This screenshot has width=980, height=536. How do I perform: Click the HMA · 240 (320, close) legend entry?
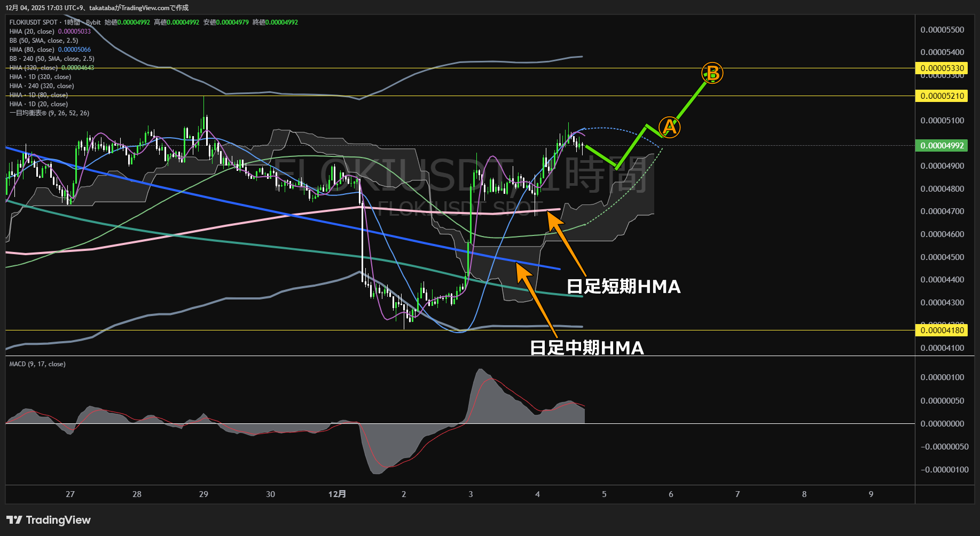coord(42,86)
